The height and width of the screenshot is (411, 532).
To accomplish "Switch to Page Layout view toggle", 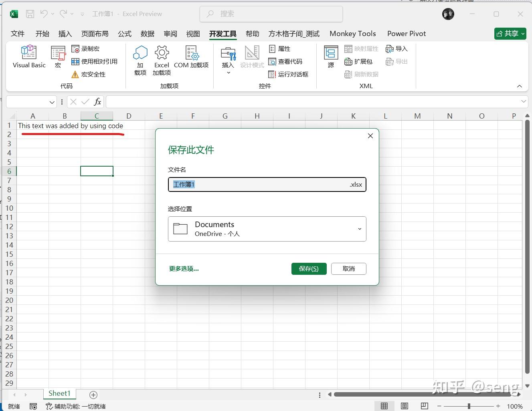I will [405, 406].
